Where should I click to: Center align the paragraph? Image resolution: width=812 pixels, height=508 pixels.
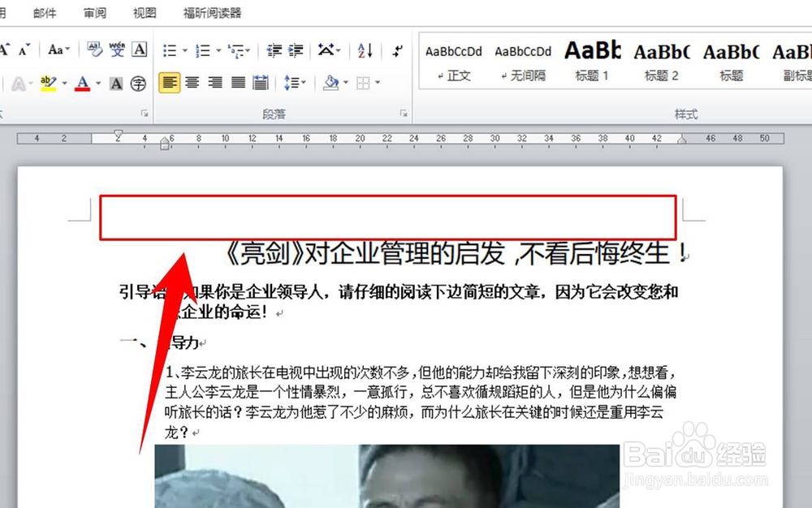coord(190,82)
